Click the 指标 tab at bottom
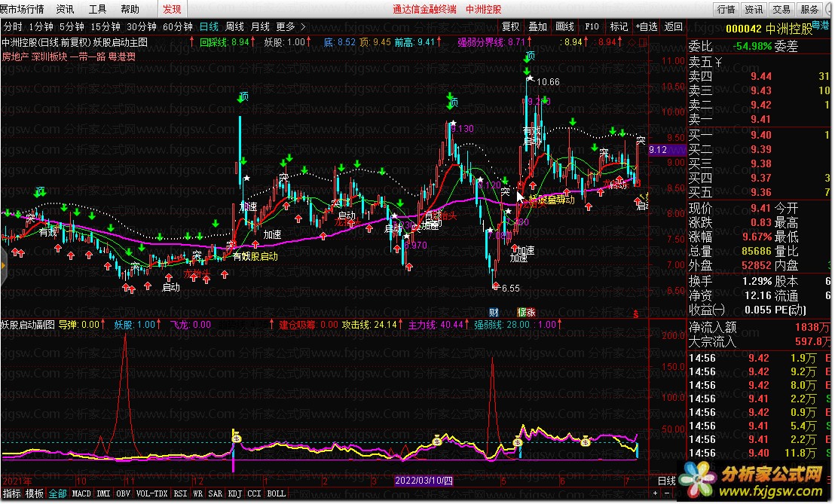Screen dimensions: 835x504 point(12,494)
